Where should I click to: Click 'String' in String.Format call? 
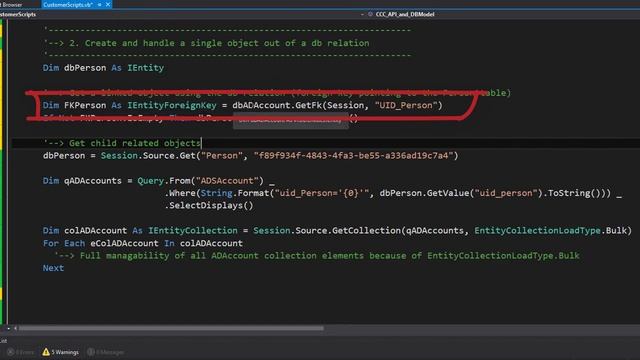(216, 193)
